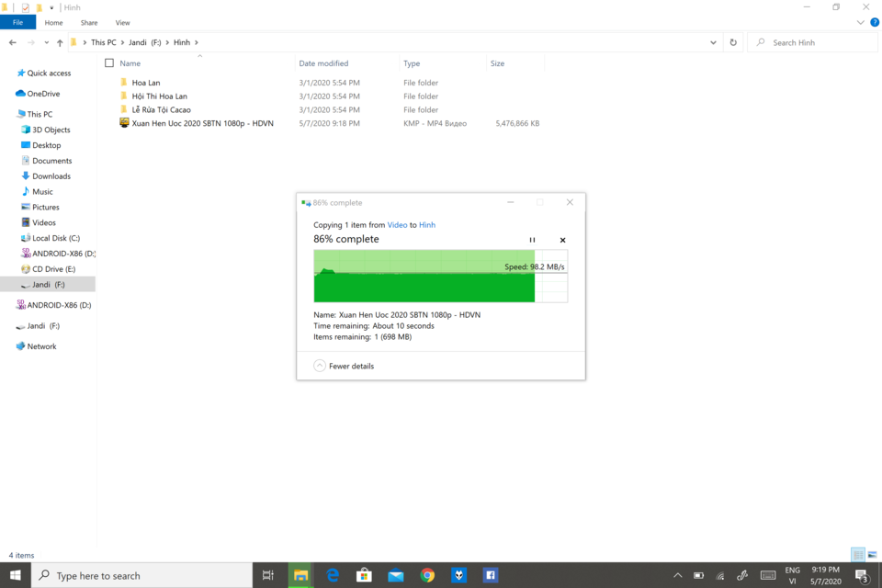Open recent locations dropdown arrow
Image resolution: width=882 pixels, height=588 pixels.
point(46,42)
